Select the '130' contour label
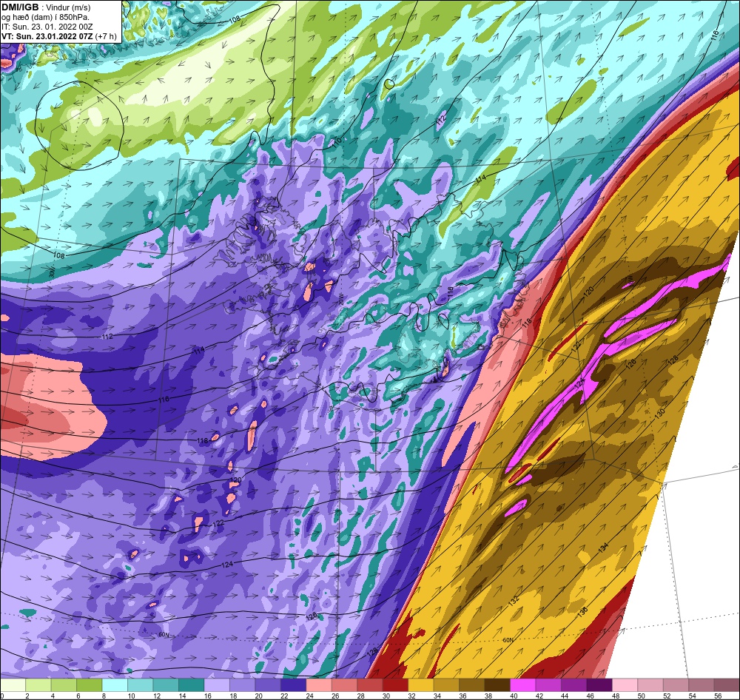Screen dimensions: 740x700 click(660, 412)
